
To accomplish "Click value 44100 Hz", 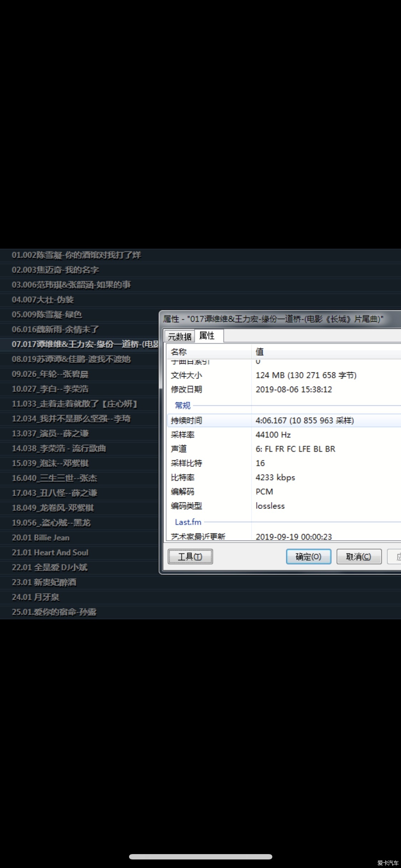I will 273,435.
